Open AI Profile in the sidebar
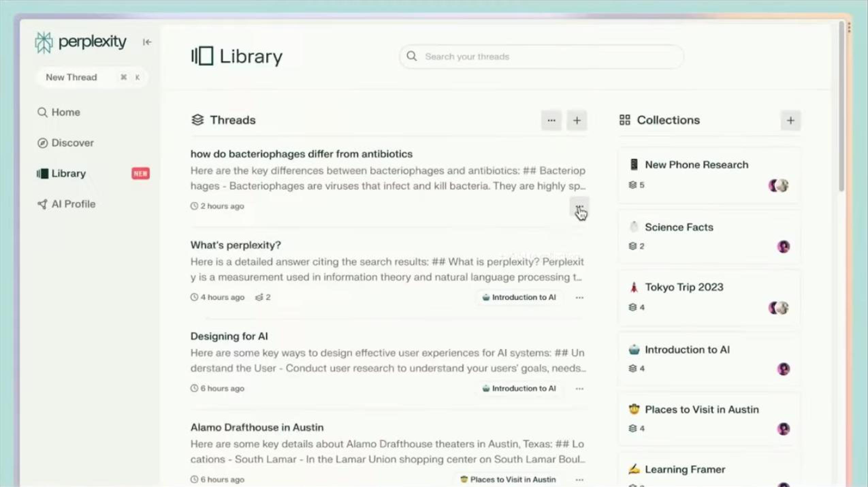Viewport: 868px width, 487px height. tap(66, 204)
